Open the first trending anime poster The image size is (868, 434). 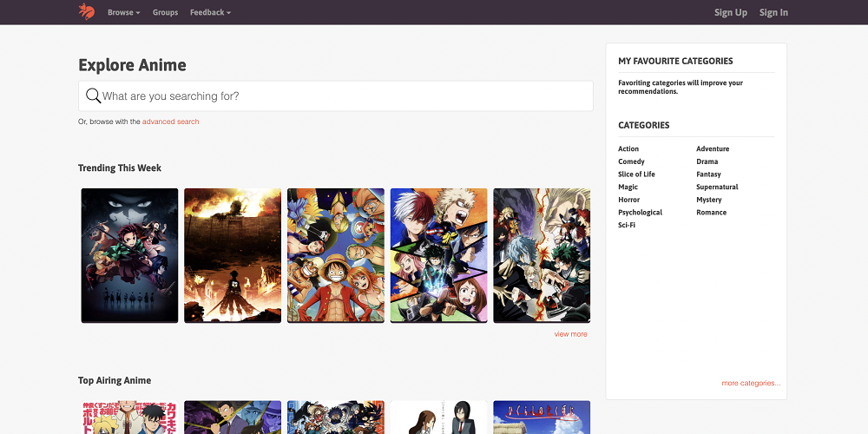[x=129, y=255]
